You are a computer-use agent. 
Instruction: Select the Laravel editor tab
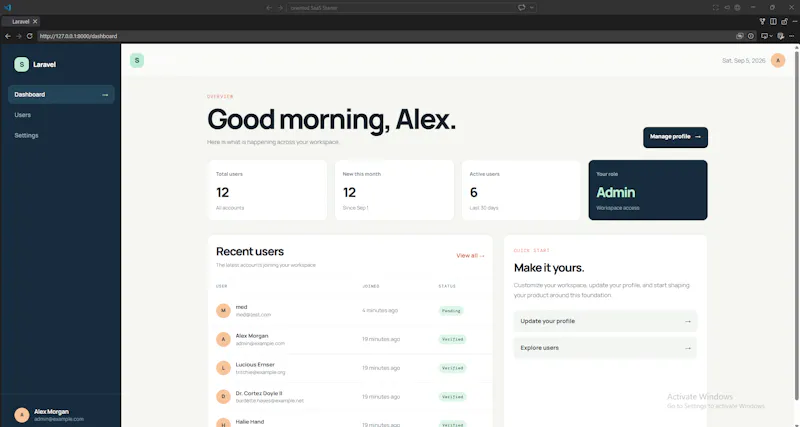pos(20,21)
